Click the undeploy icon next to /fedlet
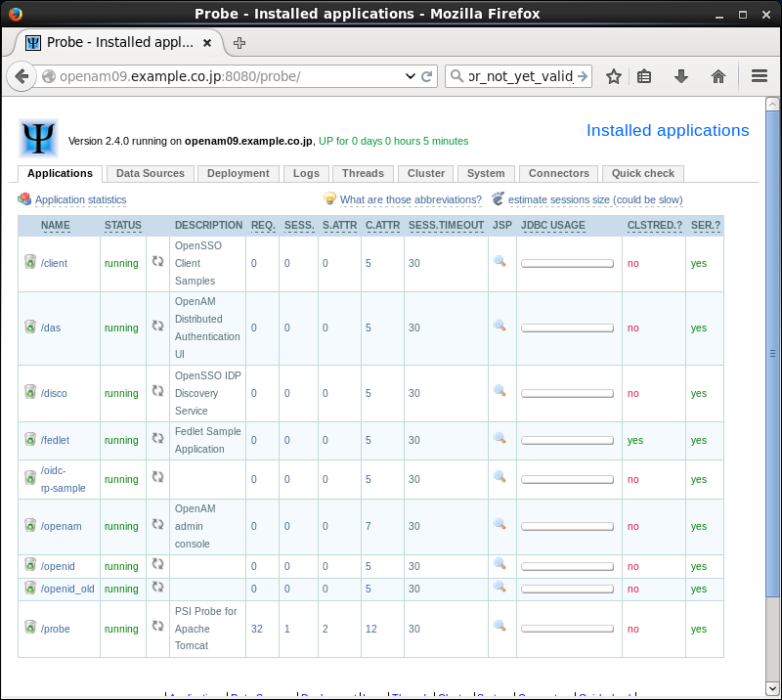The width and height of the screenshot is (782, 700). pos(30,439)
